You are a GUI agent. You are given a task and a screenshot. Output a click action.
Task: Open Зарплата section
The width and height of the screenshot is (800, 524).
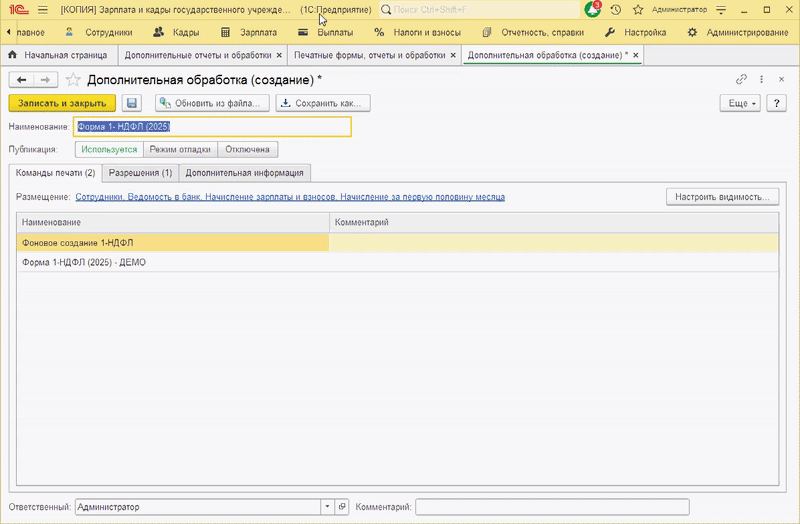(x=249, y=32)
